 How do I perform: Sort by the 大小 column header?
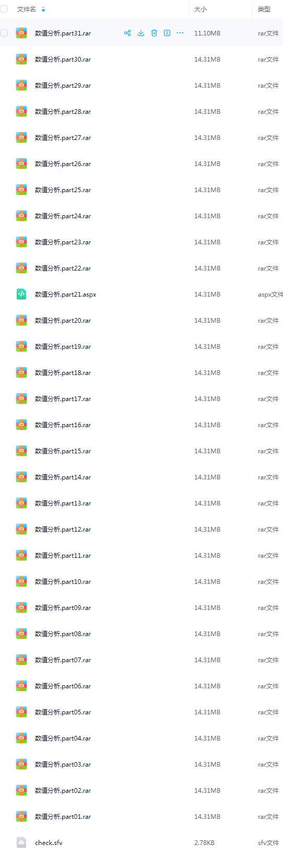point(201,9)
